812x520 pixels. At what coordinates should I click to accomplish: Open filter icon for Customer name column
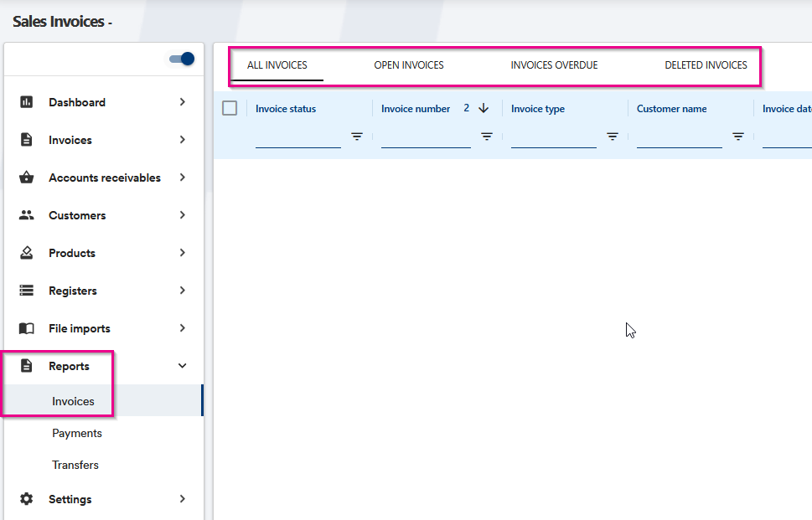(738, 136)
